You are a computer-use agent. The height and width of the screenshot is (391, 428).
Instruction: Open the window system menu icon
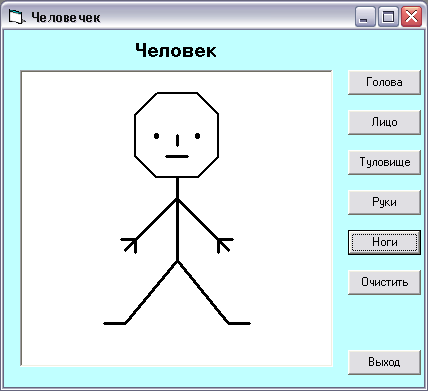16,16
